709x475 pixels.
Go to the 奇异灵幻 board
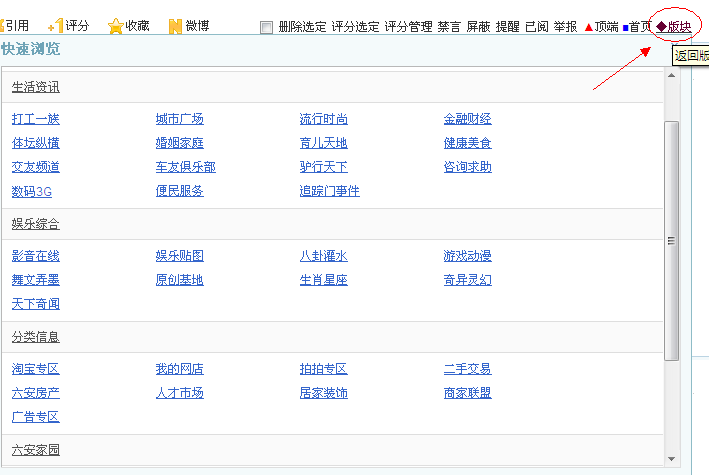(x=468, y=280)
